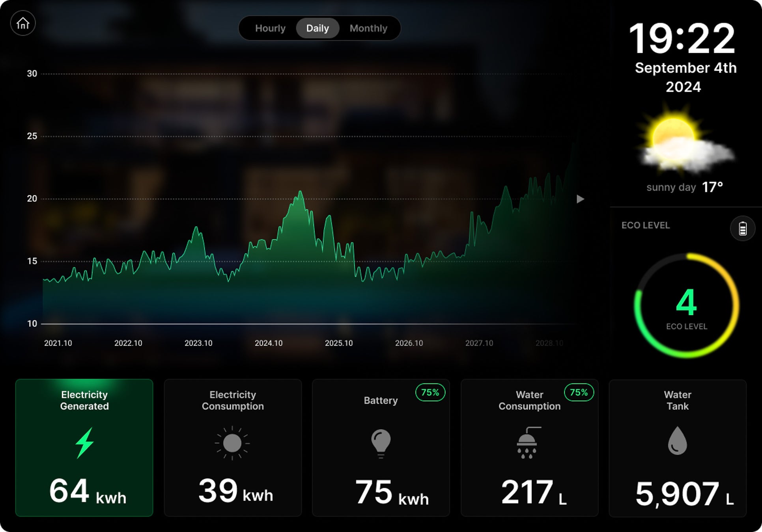Click the 2024.10 label on chart axis
The width and height of the screenshot is (762, 532).
[x=269, y=343]
